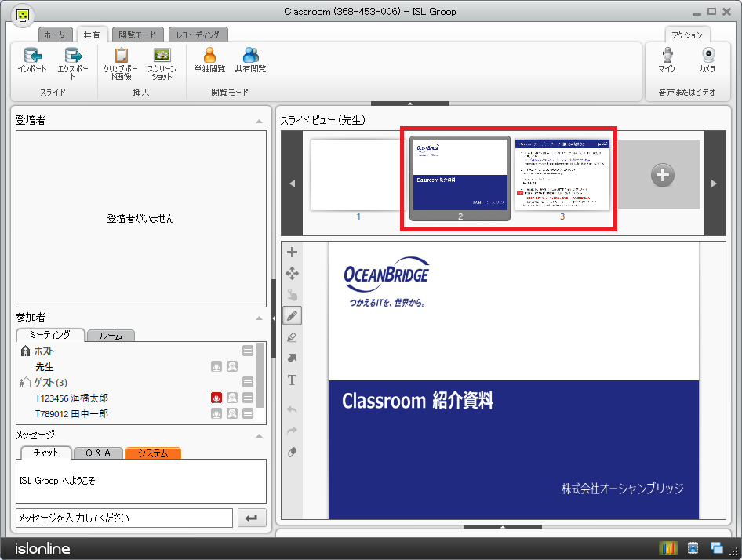Open the レコーディング ribbon tab
The height and width of the screenshot is (560, 742).
[198, 35]
